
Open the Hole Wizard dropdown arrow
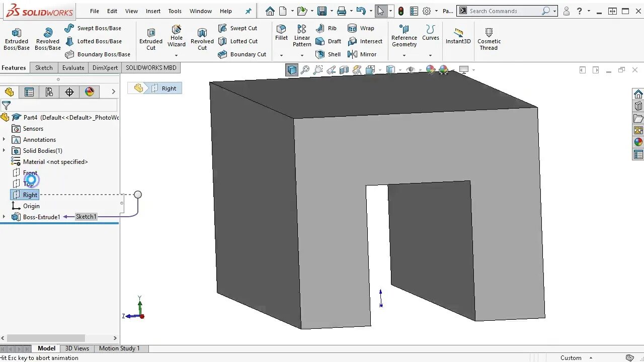click(x=177, y=55)
